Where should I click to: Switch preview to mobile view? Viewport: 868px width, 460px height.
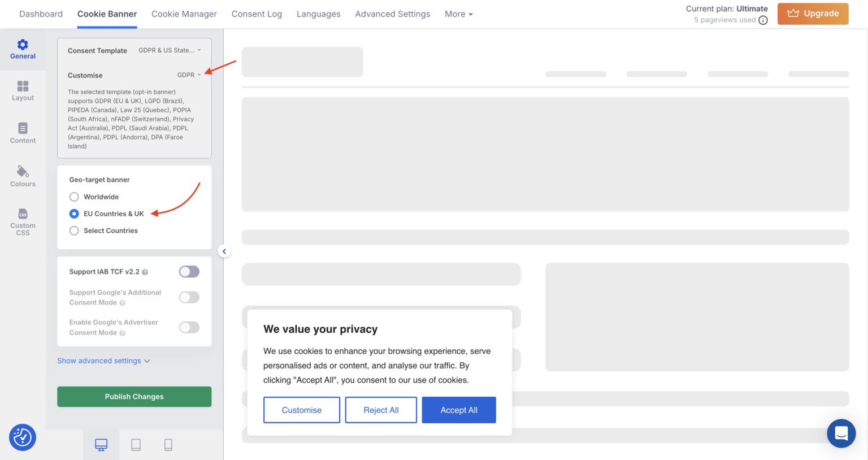[x=168, y=445]
